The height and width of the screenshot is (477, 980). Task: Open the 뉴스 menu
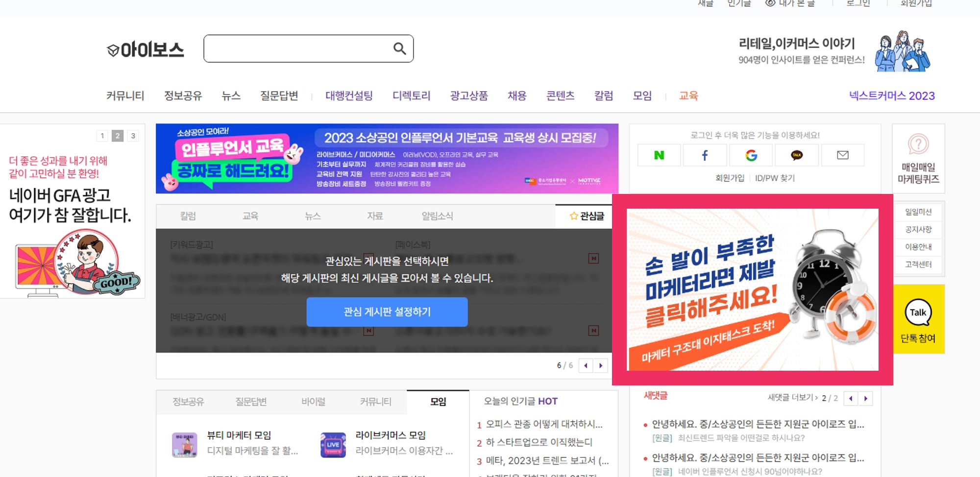[x=231, y=95]
